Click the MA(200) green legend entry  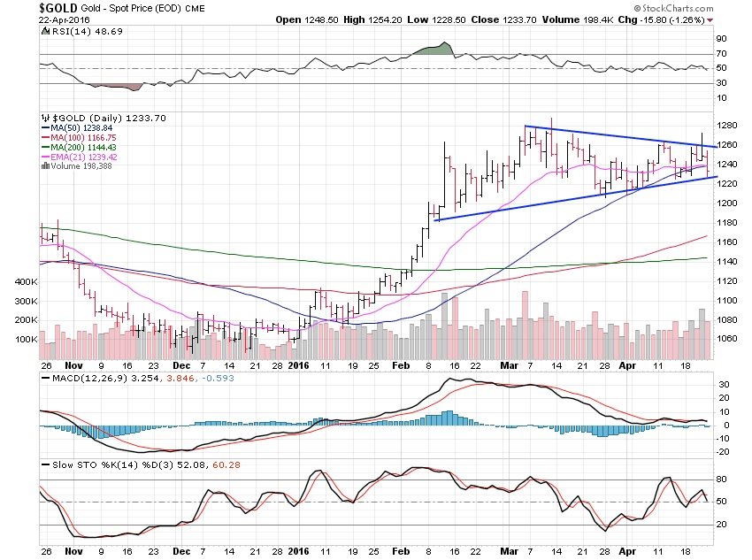click(x=79, y=147)
